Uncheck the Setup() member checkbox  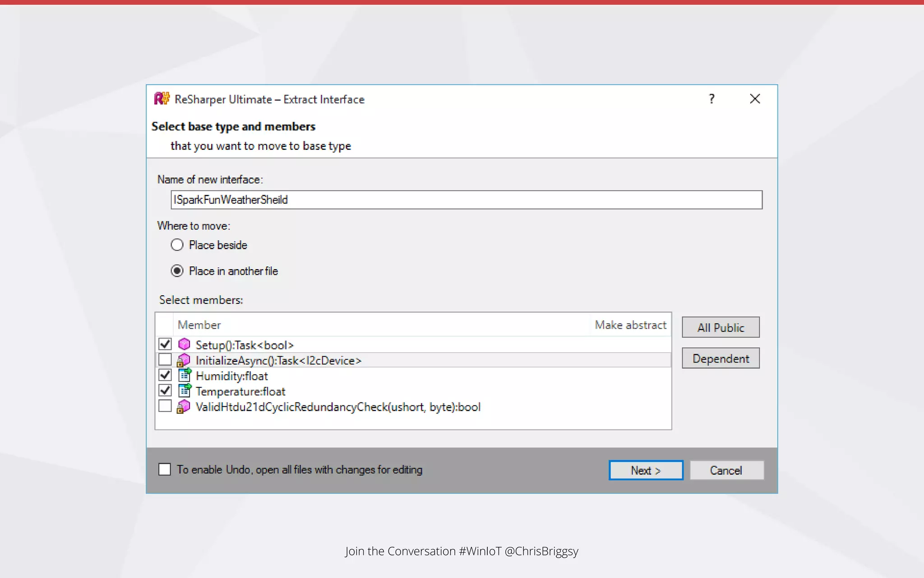pos(165,344)
